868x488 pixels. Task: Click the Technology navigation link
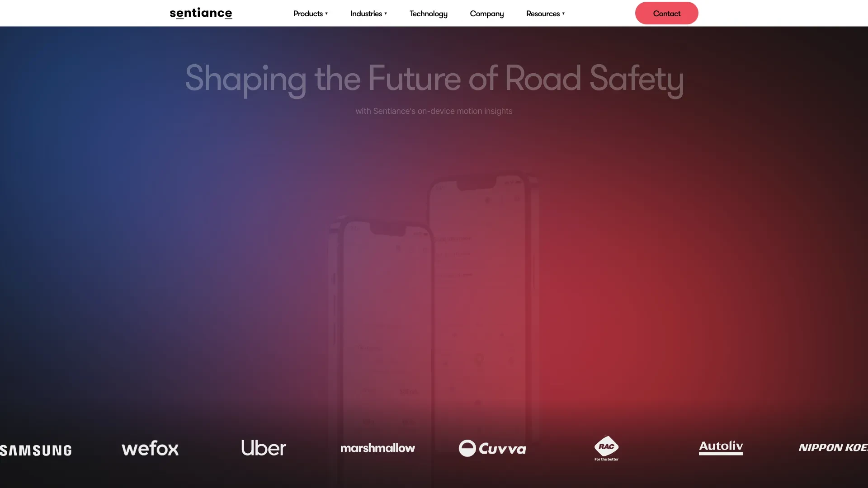click(429, 13)
